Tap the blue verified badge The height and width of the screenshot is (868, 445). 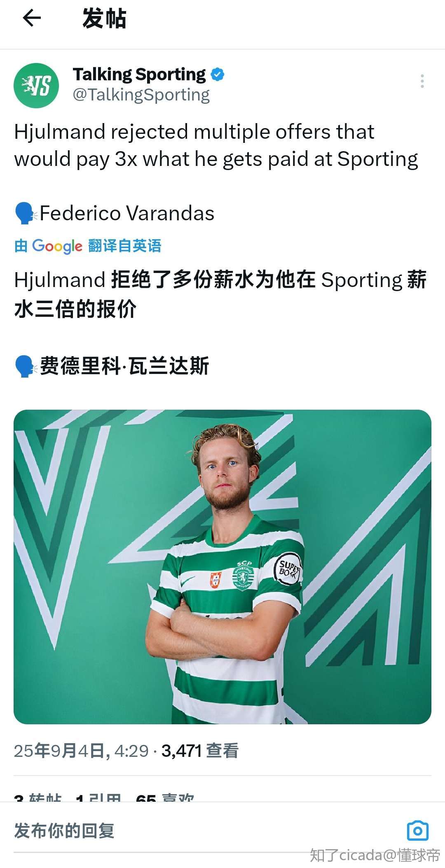(218, 75)
